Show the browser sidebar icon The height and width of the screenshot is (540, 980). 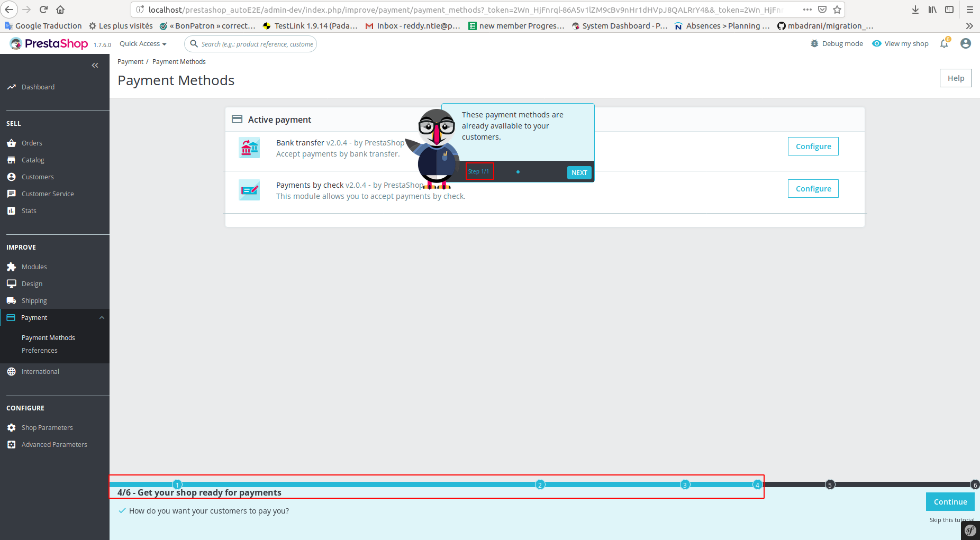[x=949, y=10]
